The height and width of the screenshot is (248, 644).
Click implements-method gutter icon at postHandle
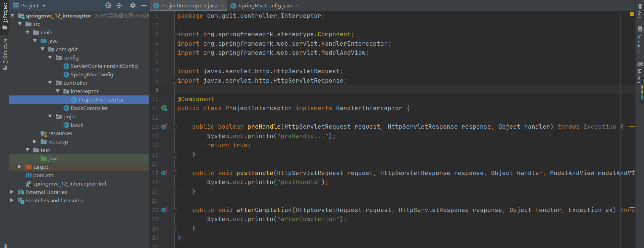pyautogui.click(x=164, y=173)
